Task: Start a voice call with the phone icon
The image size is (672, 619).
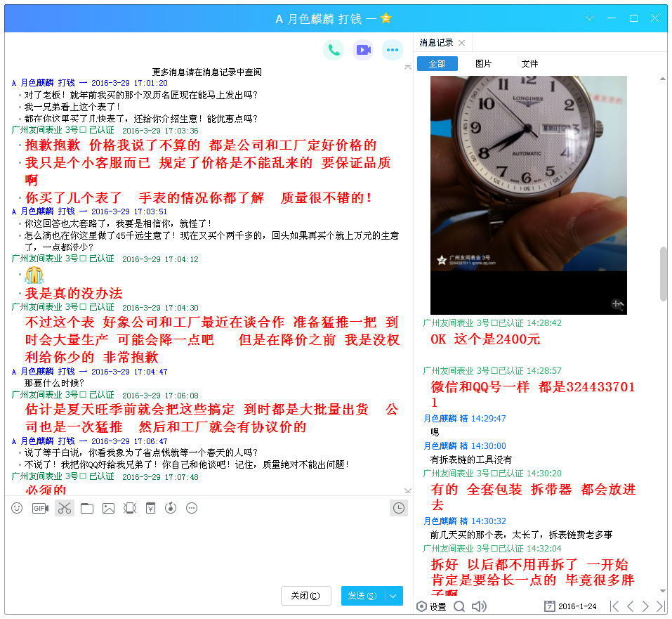Action: (x=334, y=50)
